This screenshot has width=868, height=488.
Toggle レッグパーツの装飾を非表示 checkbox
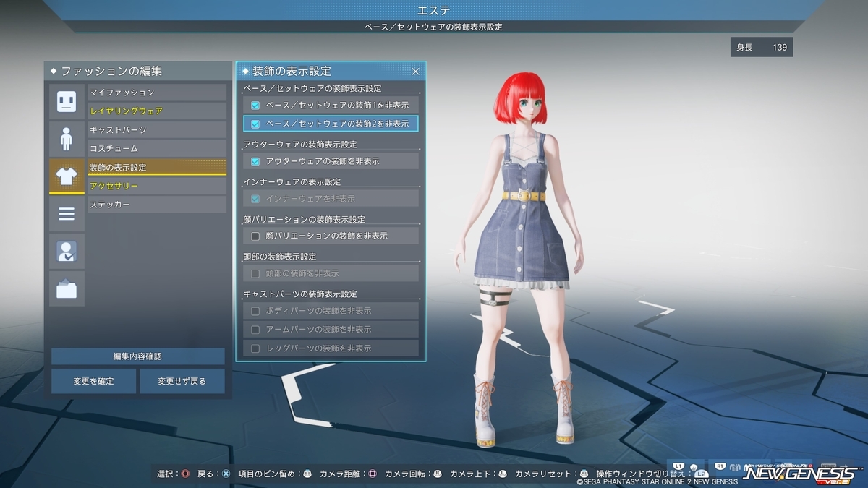pyautogui.click(x=255, y=348)
